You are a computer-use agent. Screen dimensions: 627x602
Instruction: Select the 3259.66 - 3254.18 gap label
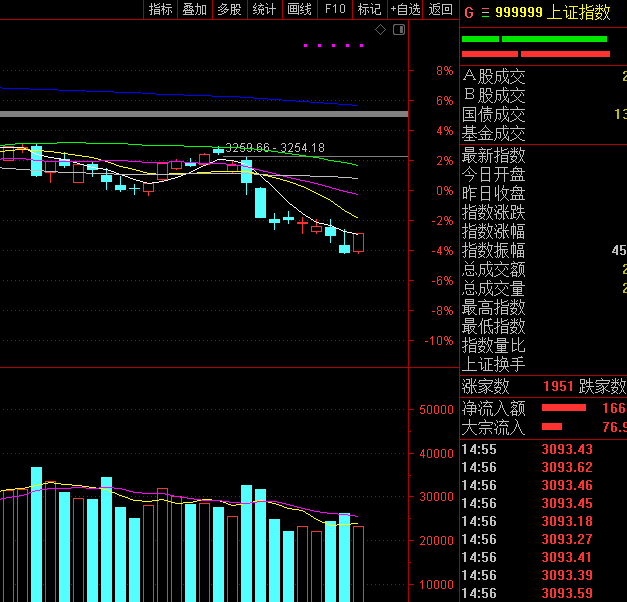point(275,148)
